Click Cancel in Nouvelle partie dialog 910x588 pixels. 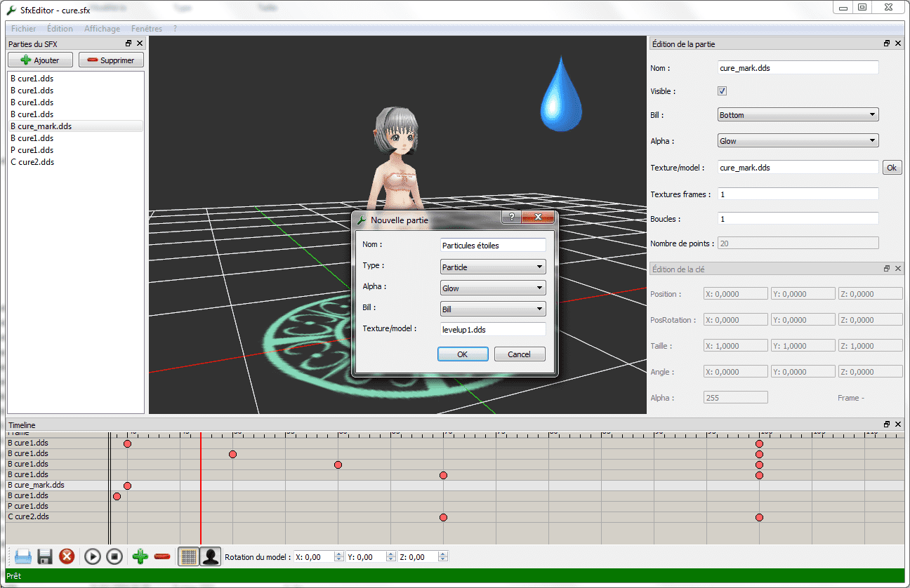pos(520,354)
